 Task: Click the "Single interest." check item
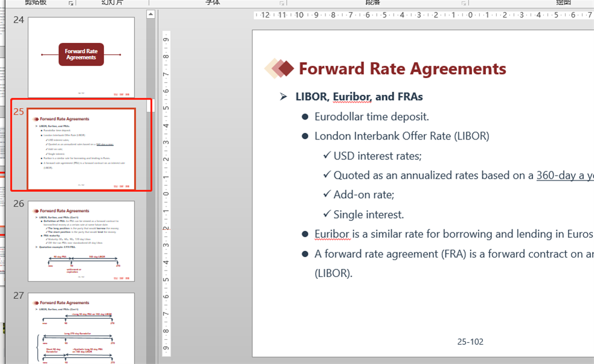369,214
